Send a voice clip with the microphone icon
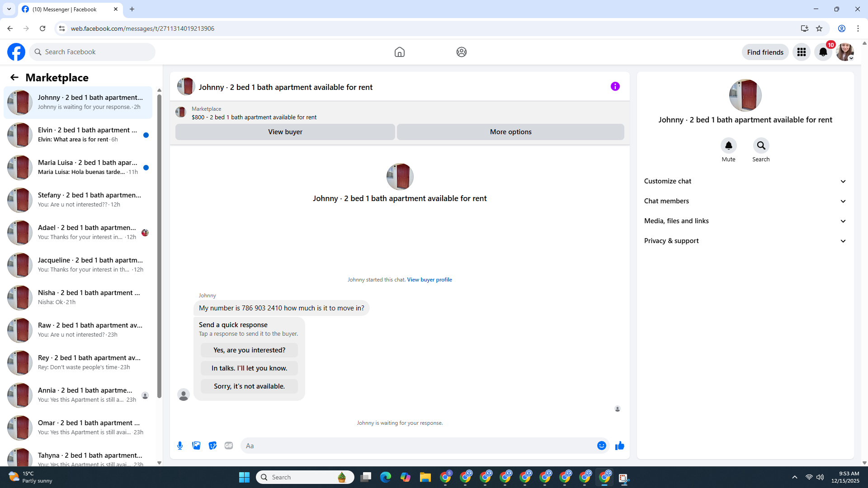868x488 pixels. tap(180, 446)
